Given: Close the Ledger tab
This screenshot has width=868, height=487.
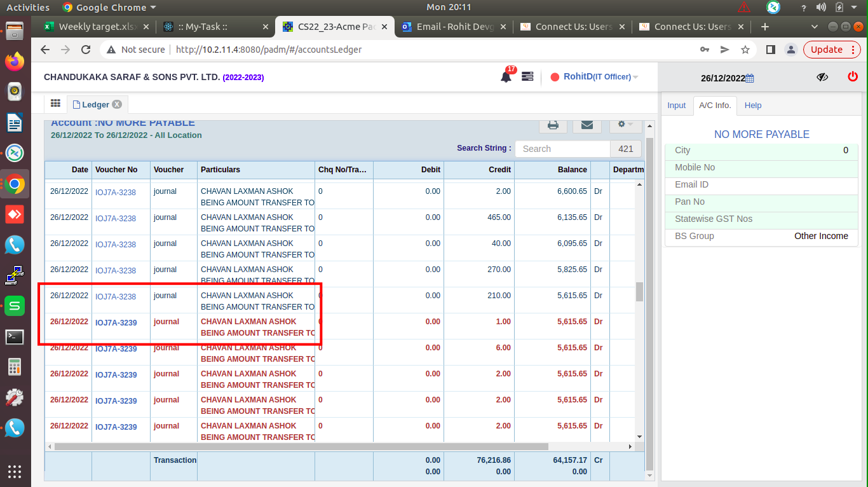Looking at the screenshot, I should pyautogui.click(x=117, y=104).
